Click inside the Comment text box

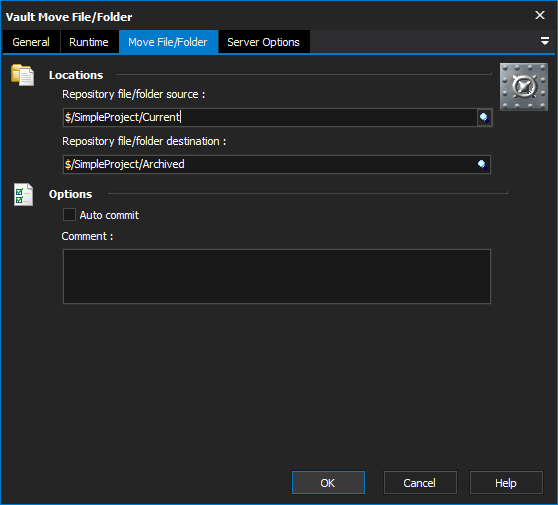(x=277, y=277)
